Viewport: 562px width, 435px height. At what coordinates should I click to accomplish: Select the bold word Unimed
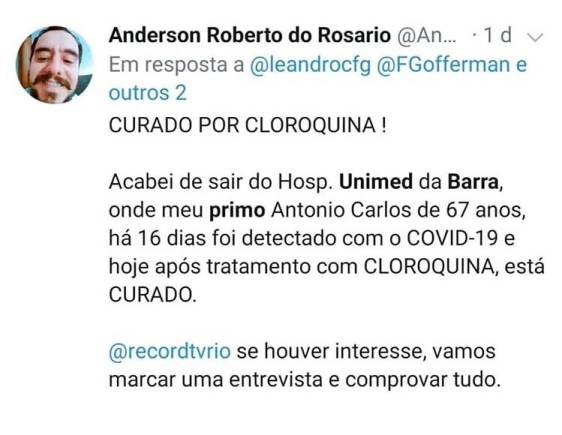376,182
